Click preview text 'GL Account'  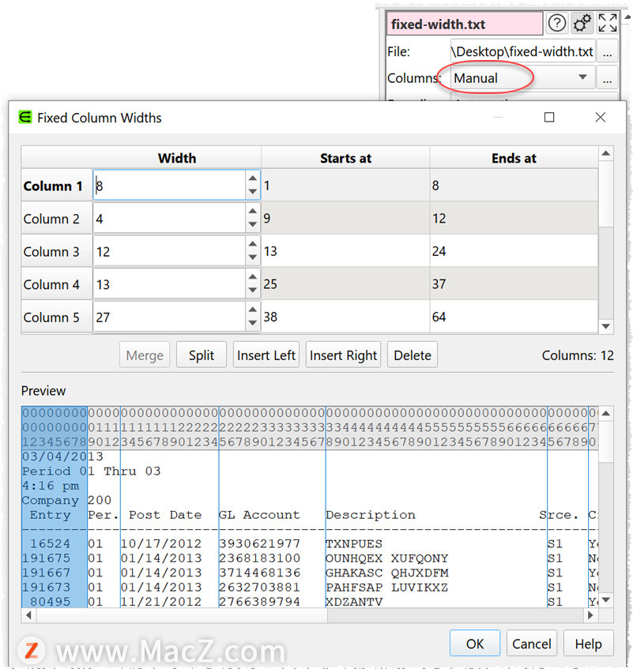coord(259,515)
